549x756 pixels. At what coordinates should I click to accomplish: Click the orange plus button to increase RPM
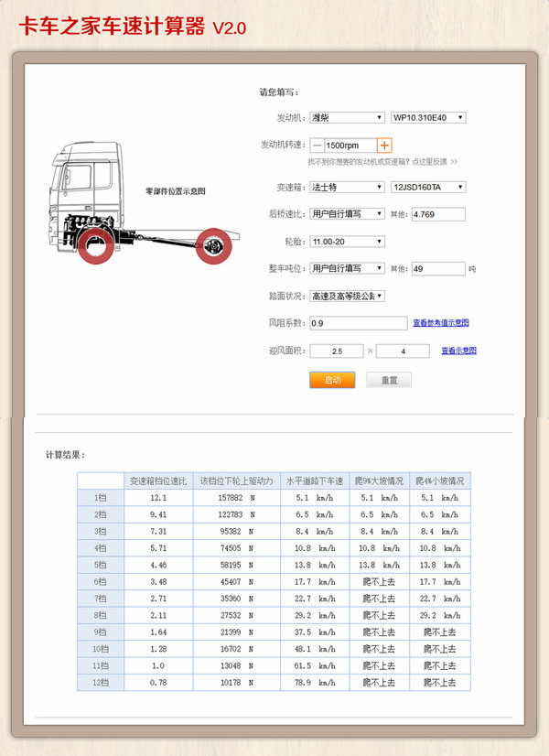click(384, 146)
